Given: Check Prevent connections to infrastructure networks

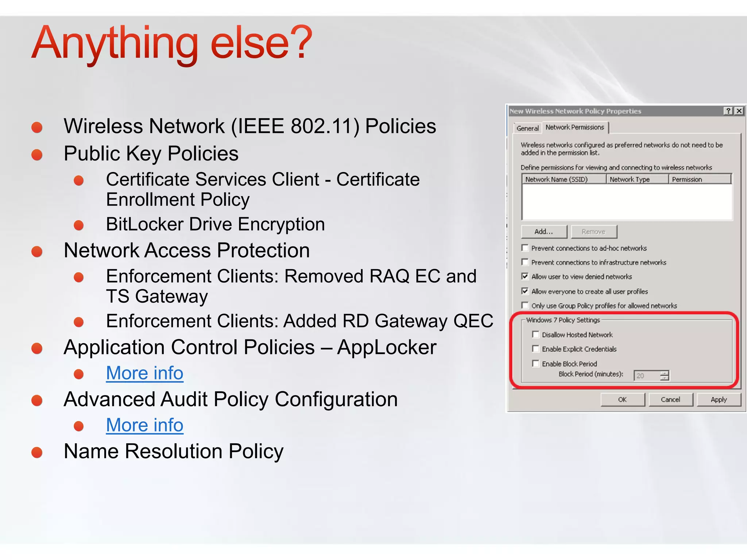Looking at the screenshot, I should point(525,262).
